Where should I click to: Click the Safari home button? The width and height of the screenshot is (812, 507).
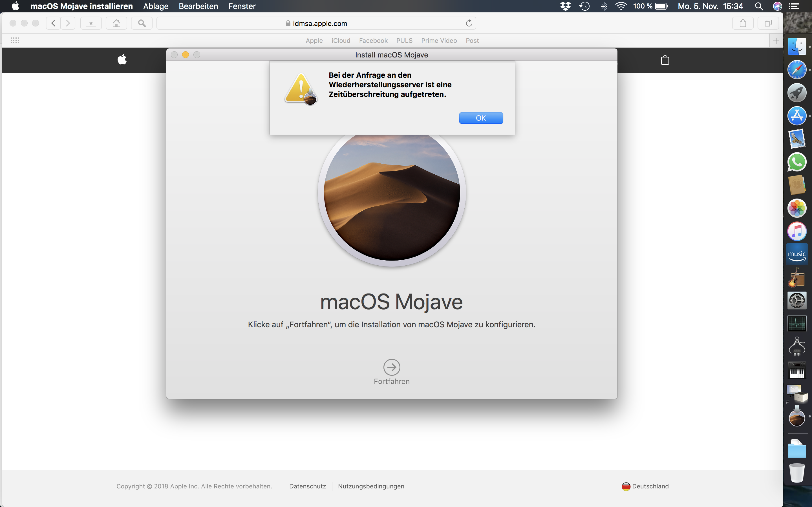point(116,23)
